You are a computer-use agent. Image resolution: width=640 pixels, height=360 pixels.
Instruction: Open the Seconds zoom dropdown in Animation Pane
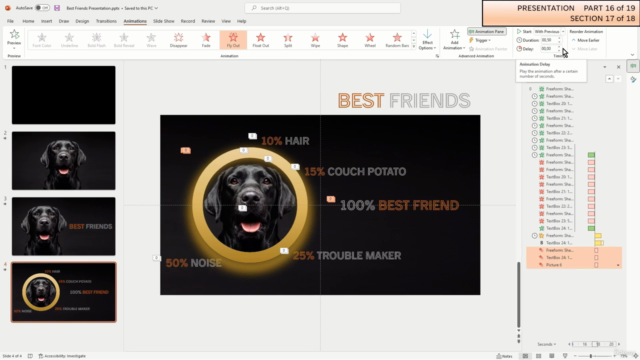(x=547, y=344)
